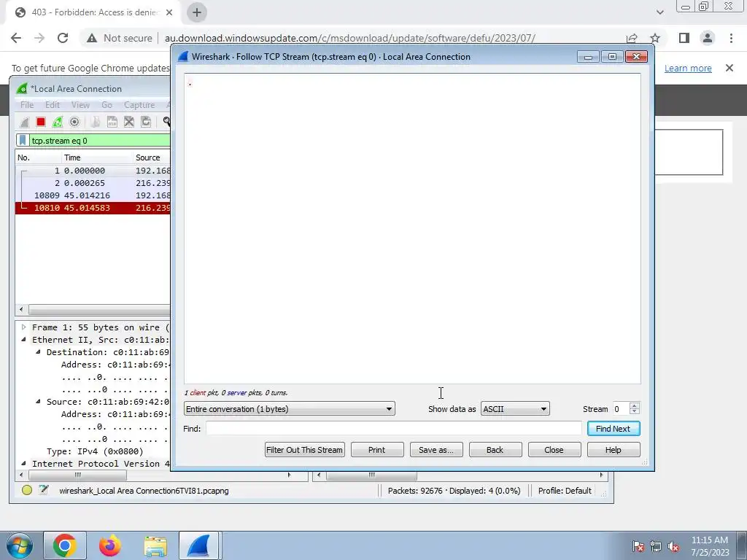Open the Entire conversation (1 bytes) dropdown

(x=289, y=409)
